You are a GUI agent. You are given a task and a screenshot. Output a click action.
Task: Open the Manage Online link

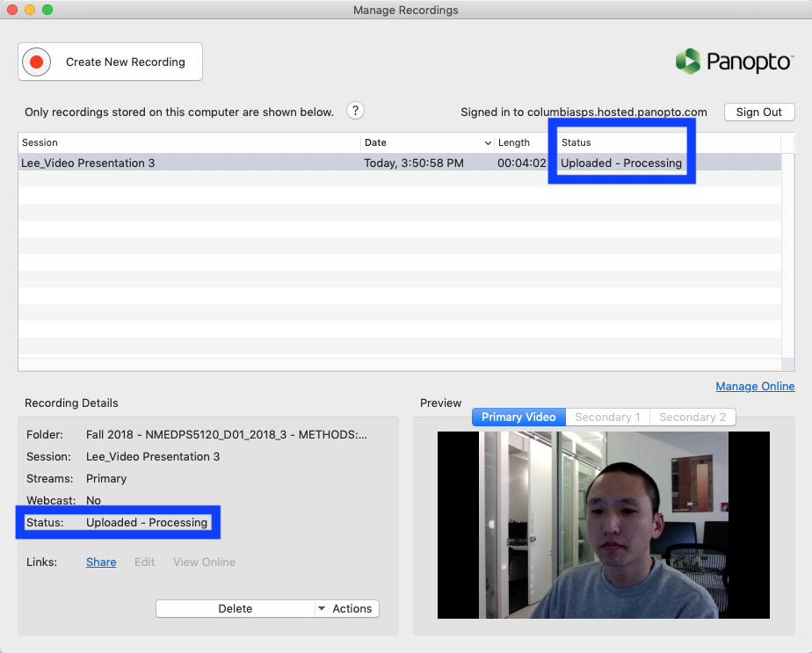click(x=755, y=387)
